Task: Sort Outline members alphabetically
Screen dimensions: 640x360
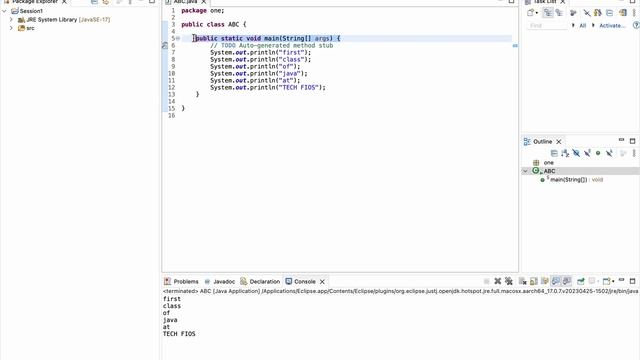Action: point(565,153)
